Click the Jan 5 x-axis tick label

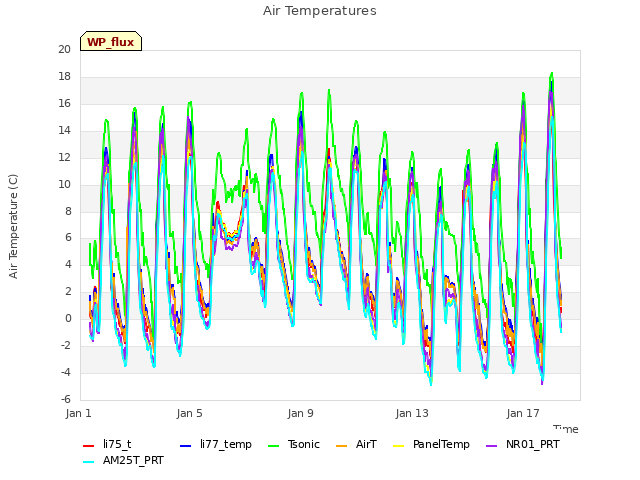pyautogui.click(x=189, y=413)
